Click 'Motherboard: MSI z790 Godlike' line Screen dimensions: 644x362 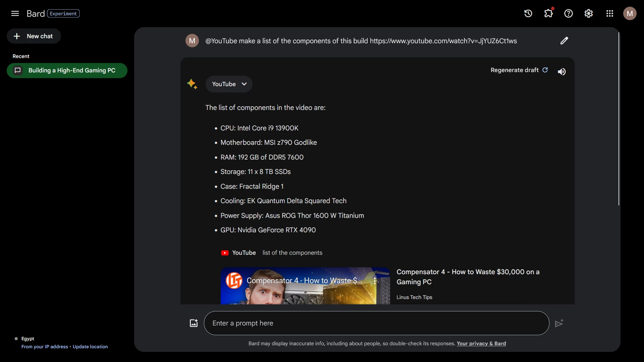pos(269,142)
